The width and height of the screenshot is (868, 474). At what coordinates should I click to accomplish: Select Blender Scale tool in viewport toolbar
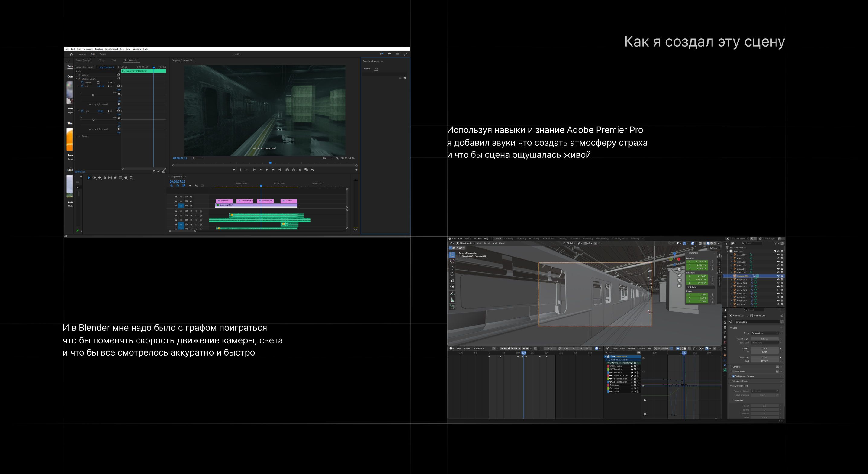point(452,280)
